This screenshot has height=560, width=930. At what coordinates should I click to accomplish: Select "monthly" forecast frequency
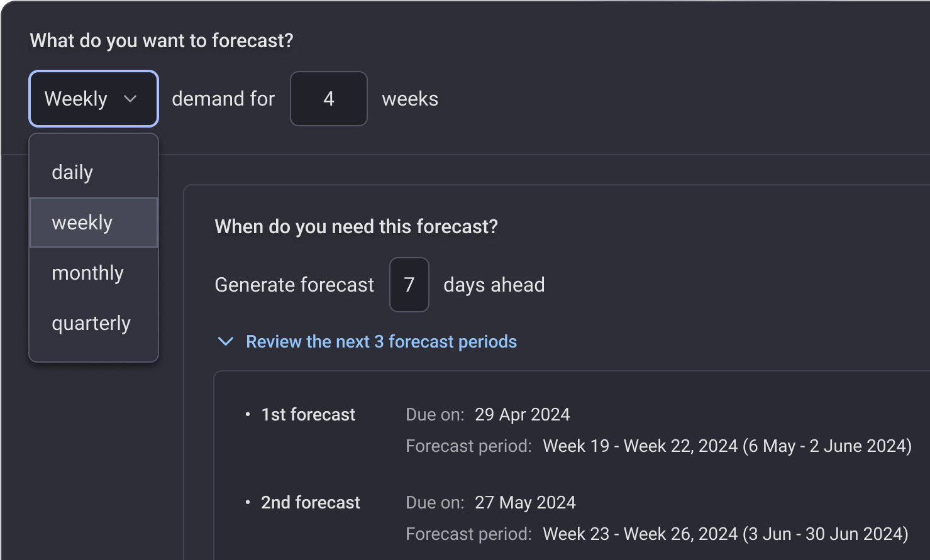point(87,273)
